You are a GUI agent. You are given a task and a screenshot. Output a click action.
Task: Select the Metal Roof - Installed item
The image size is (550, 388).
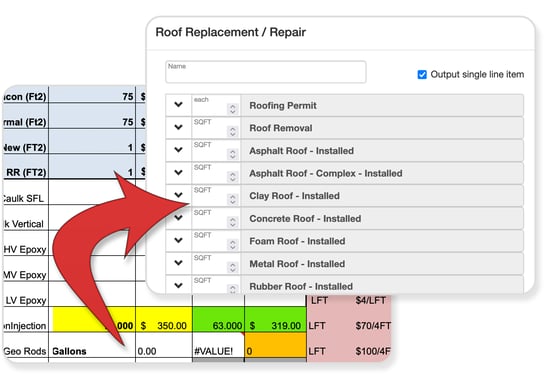point(382,264)
